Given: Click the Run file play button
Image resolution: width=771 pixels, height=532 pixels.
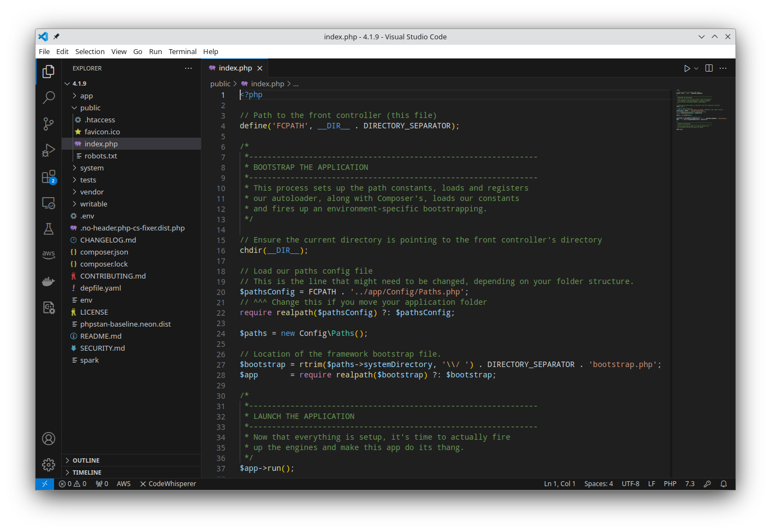Looking at the screenshot, I should [x=687, y=68].
